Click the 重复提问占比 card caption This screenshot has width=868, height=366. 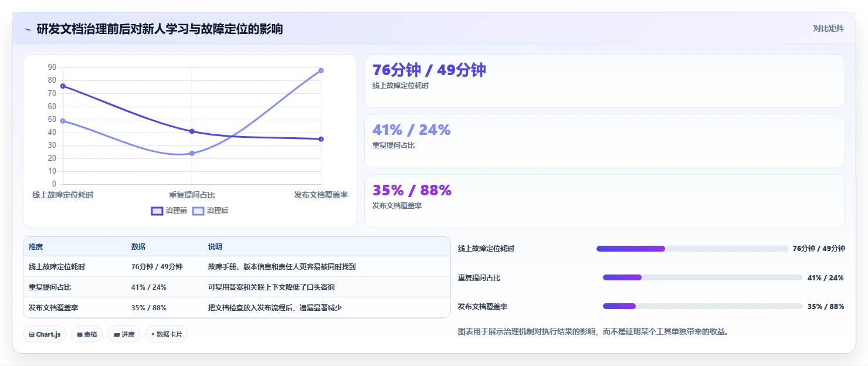pos(394,145)
